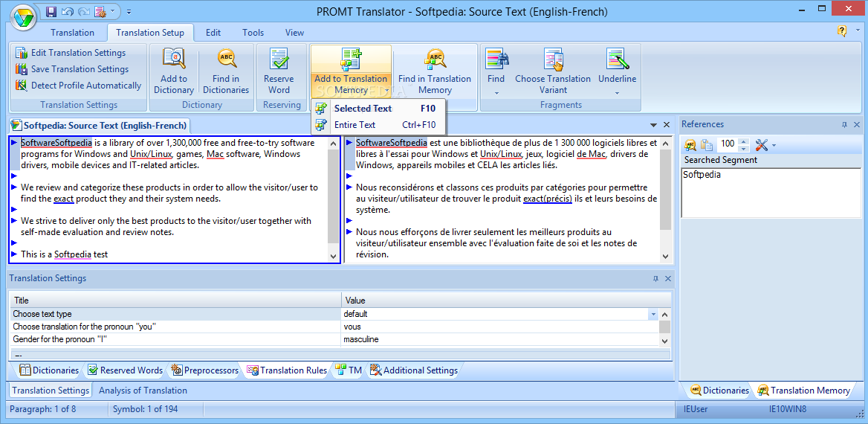Image resolution: width=868 pixels, height=424 pixels.
Task: Choose Selected Text from the dropdown menu
Action: (378, 109)
